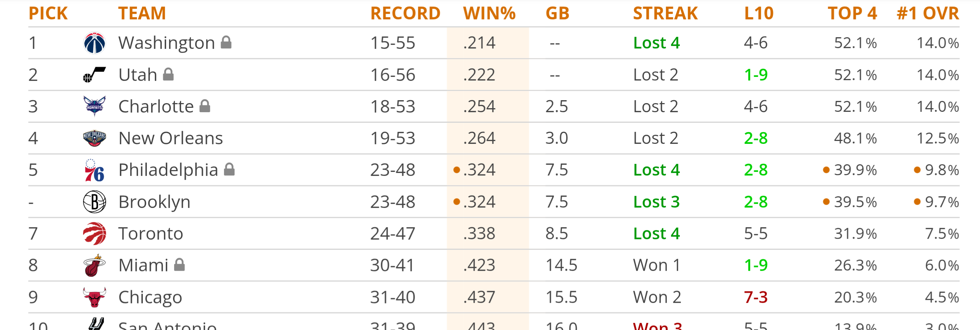Click the lock icon beside Washington
This screenshot has width=980, height=330.
226,42
